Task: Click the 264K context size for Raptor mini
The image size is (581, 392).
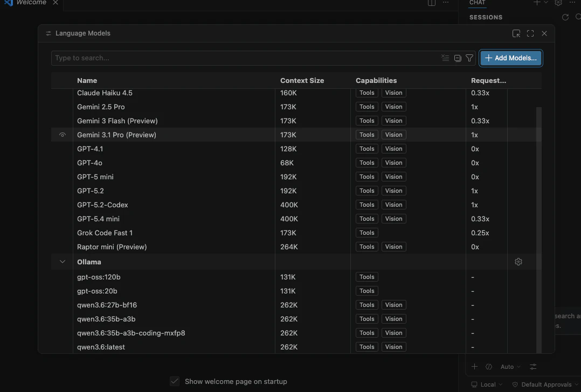Action: (289, 247)
